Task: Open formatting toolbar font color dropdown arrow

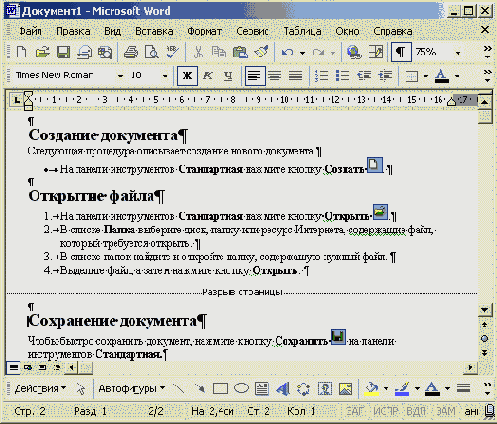Action: point(457,76)
